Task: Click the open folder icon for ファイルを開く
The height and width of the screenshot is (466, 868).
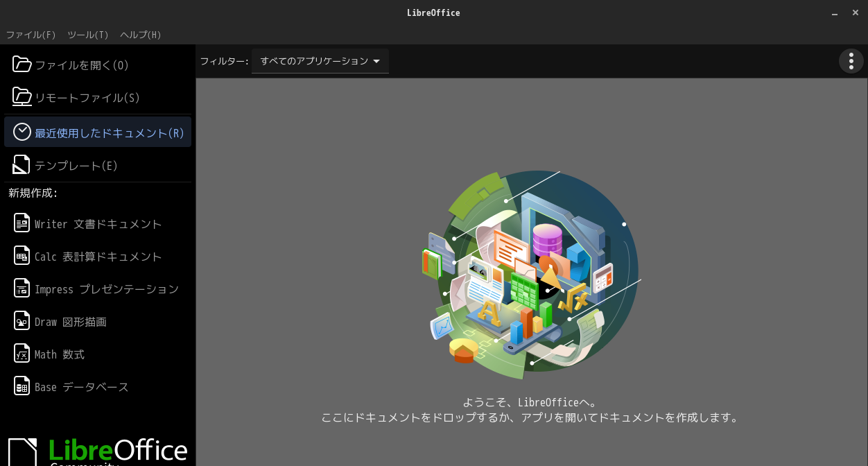Action: (x=22, y=64)
